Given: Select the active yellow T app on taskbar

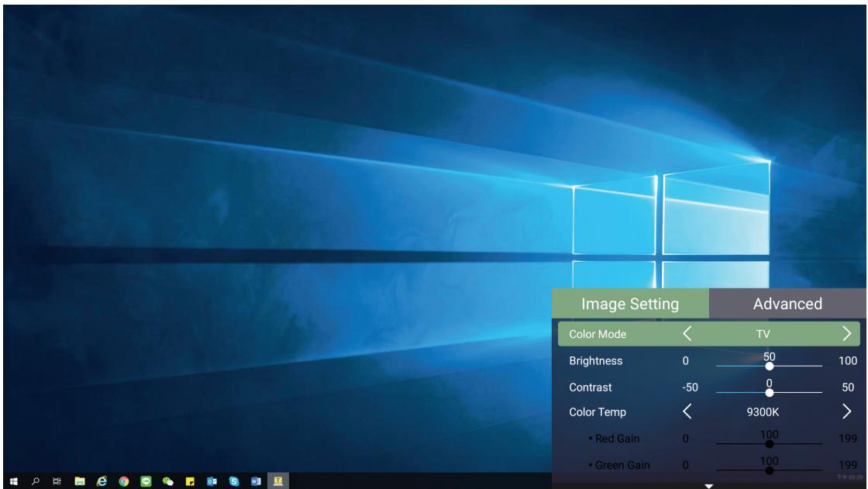Looking at the screenshot, I should pos(278,480).
